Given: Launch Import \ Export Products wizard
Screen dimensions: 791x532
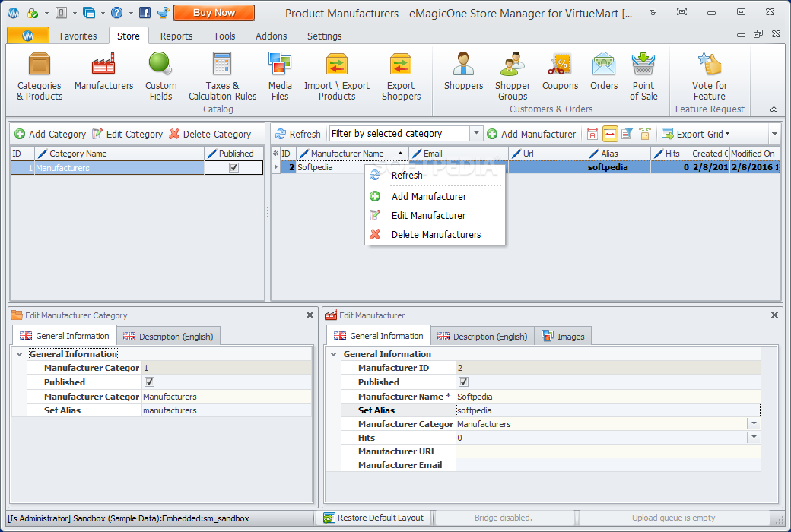Looking at the screenshot, I should pos(336,76).
